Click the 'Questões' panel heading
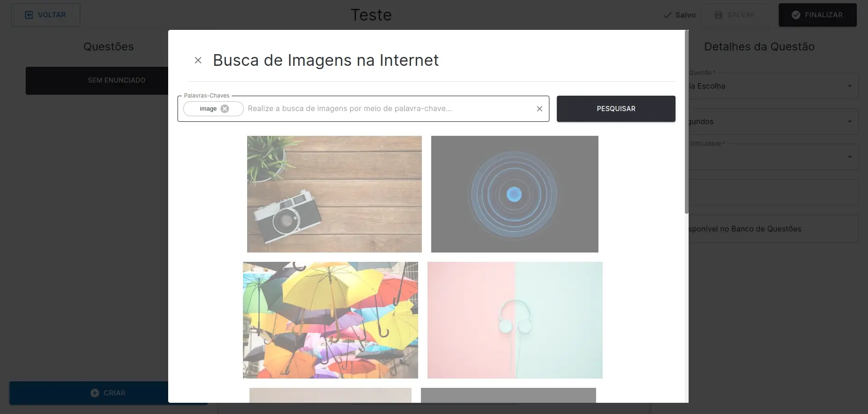 point(108,47)
